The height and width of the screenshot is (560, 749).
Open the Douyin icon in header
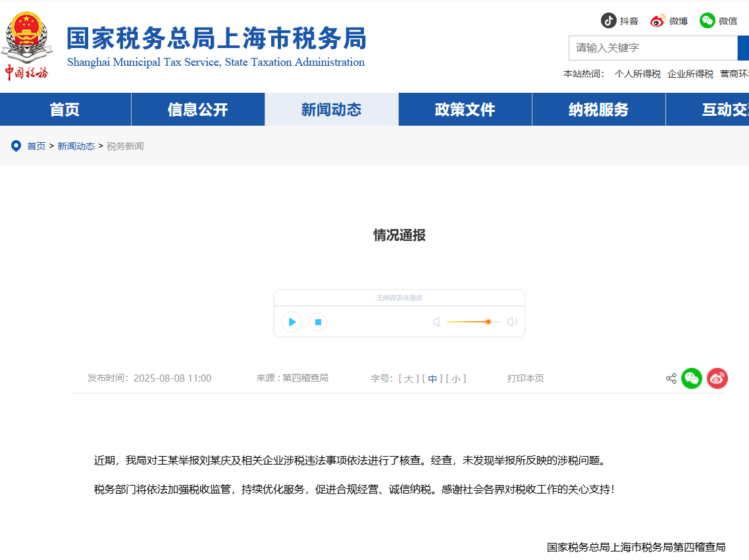pyautogui.click(x=609, y=20)
